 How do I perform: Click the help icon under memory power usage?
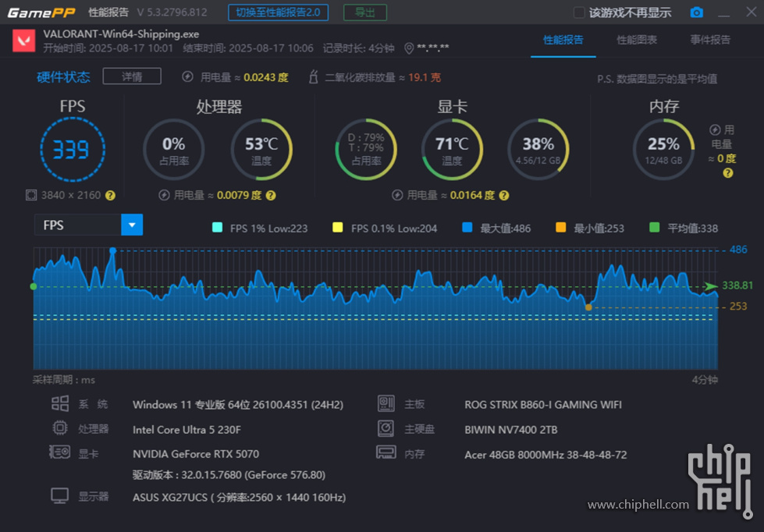click(728, 173)
